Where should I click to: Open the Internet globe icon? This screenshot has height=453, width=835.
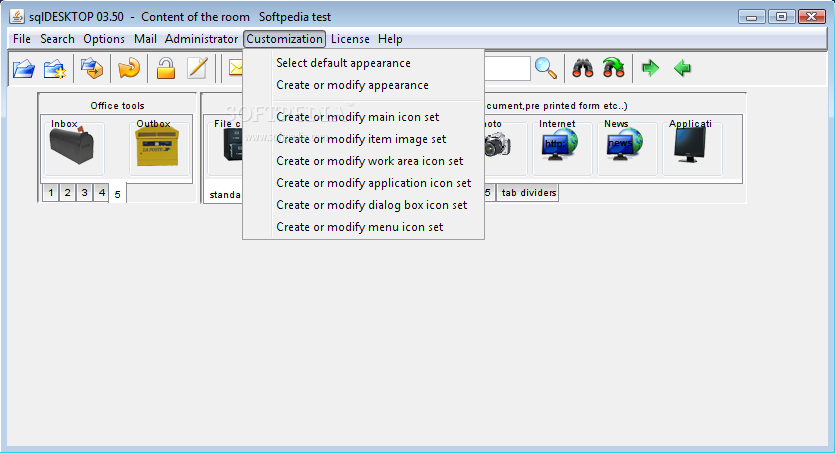[x=559, y=145]
